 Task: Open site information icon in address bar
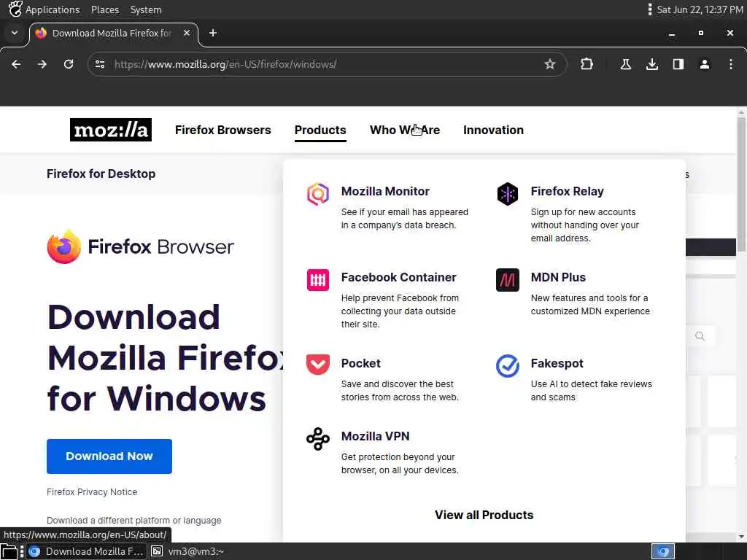99,64
